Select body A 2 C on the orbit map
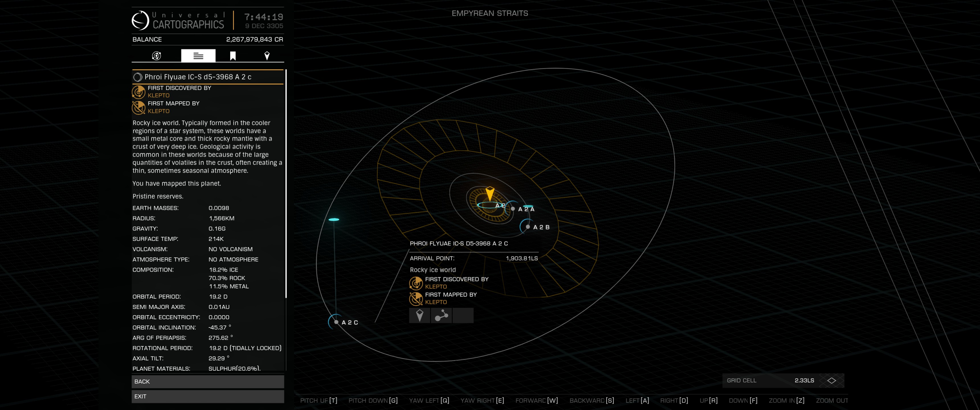This screenshot has width=980, height=410. coord(337,322)
